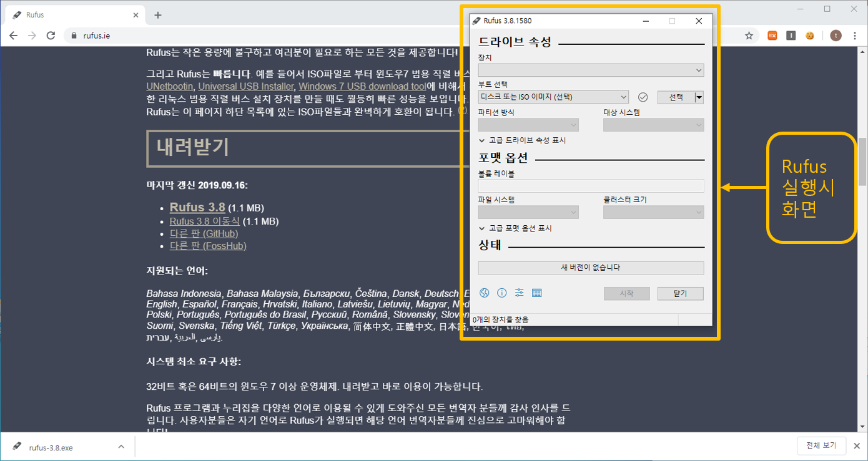The image size is (868, 461).
Task: Open the 선택 button split arrow
Action: coord(699,97)
